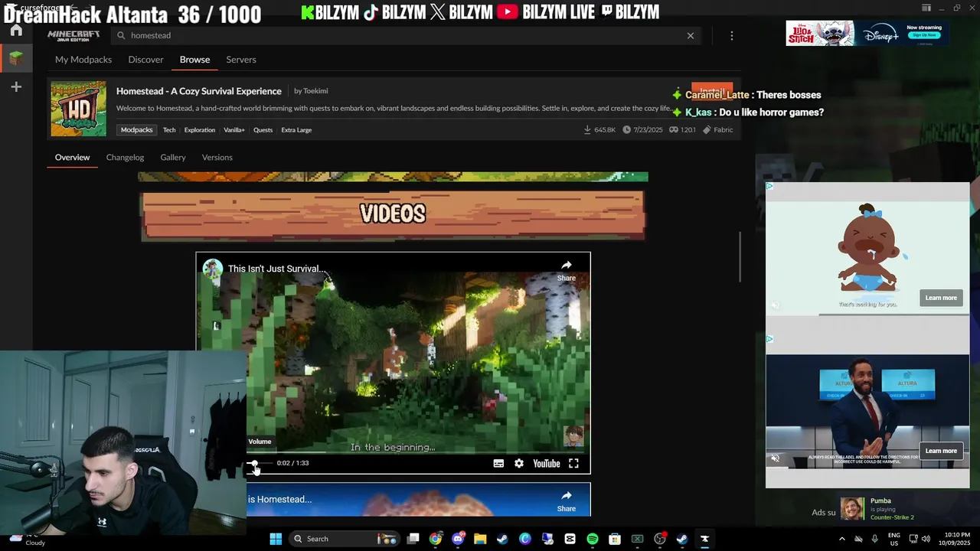Adjust the video volume slider
The width and height of the screenshot is (980, 551).
tap(260, 463)
